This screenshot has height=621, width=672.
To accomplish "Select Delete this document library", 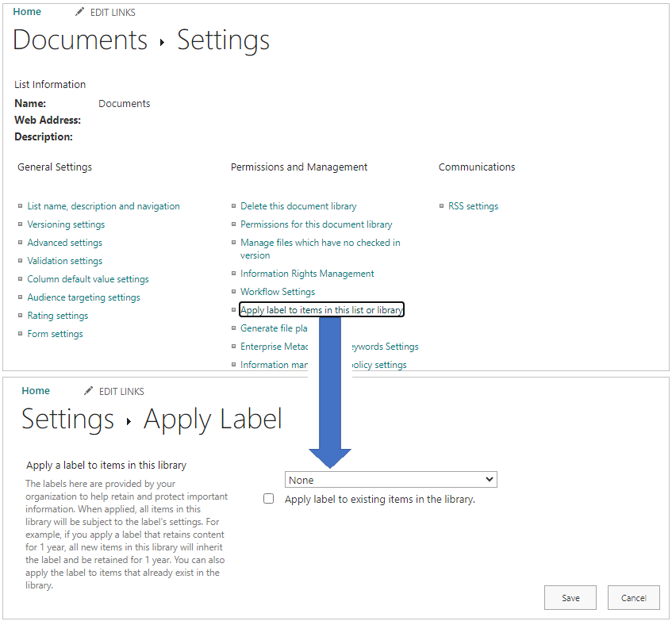I will (x=298, y=205).
